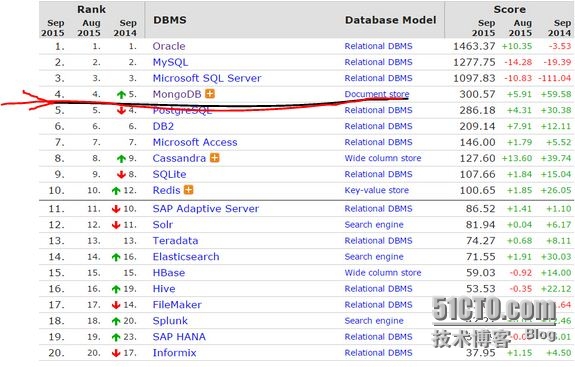The height and width of the screenshot is (367, 575).
Task: Open the FileMaker link
Action: pyautogui.click(x=177, y=305)
